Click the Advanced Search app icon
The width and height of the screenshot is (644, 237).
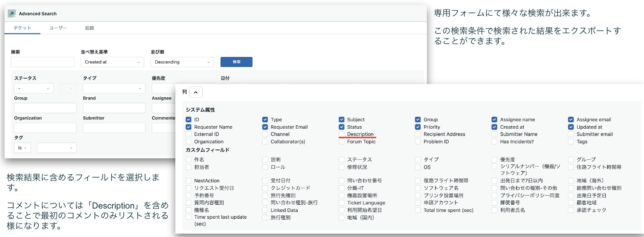[x=12, y=14]
